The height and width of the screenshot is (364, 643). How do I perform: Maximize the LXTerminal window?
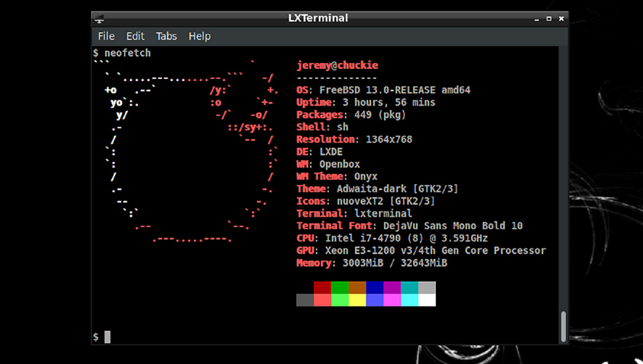pos(549,19)
